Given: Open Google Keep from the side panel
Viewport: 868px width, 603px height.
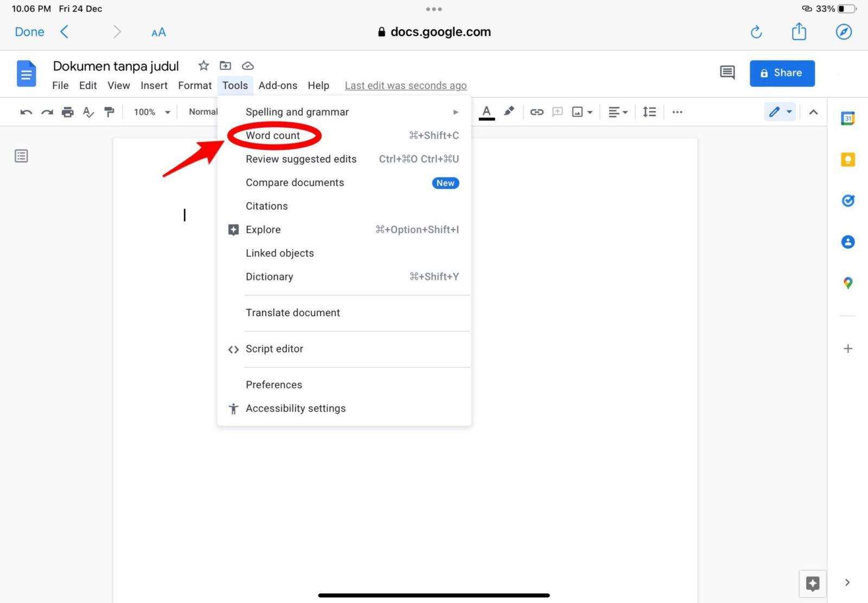Looking at the screenshot, I should [x=848, y=159].
